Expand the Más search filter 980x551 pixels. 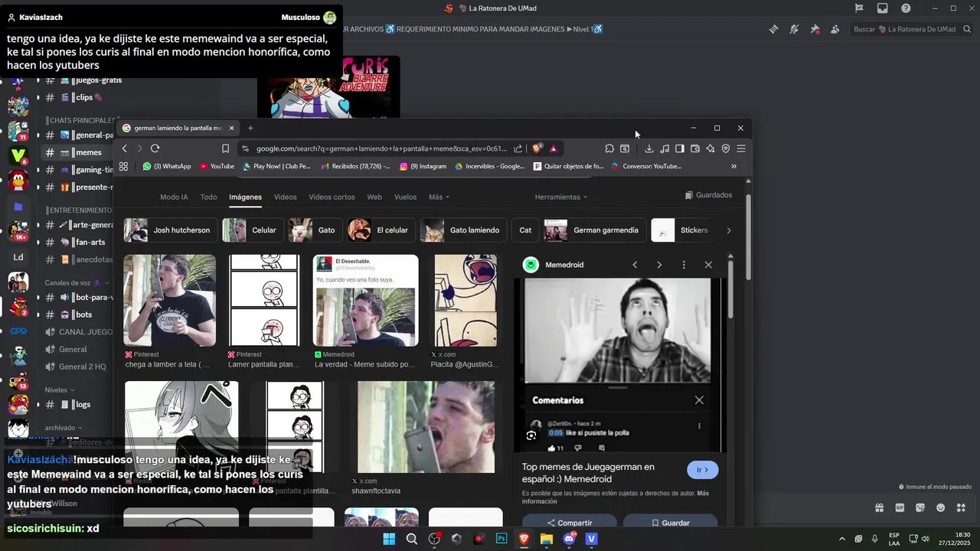click(439, 197)
